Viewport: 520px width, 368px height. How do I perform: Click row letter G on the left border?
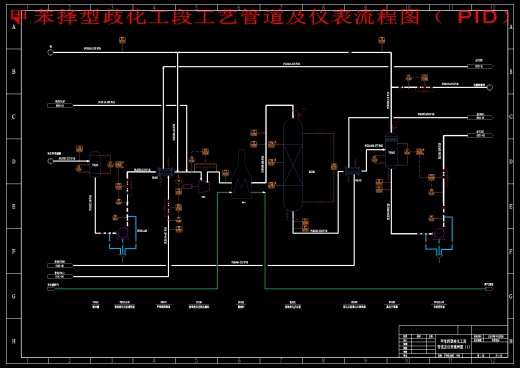[x=13, y=296]
